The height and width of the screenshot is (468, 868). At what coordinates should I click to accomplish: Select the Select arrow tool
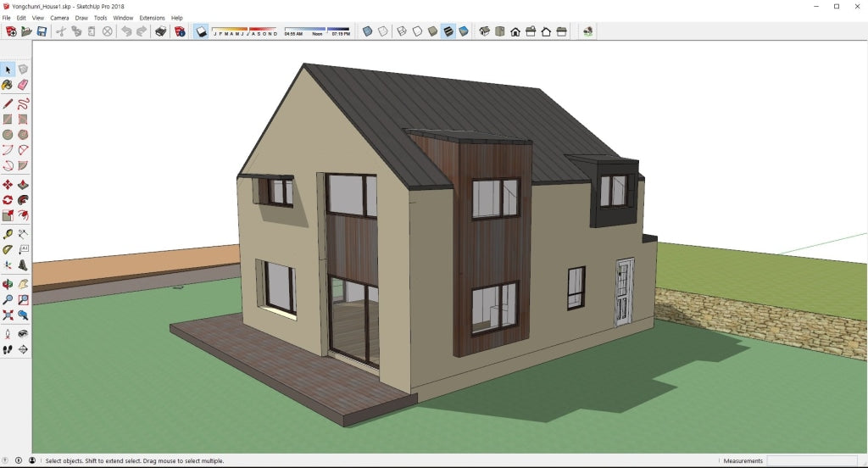tap(8, 70)
